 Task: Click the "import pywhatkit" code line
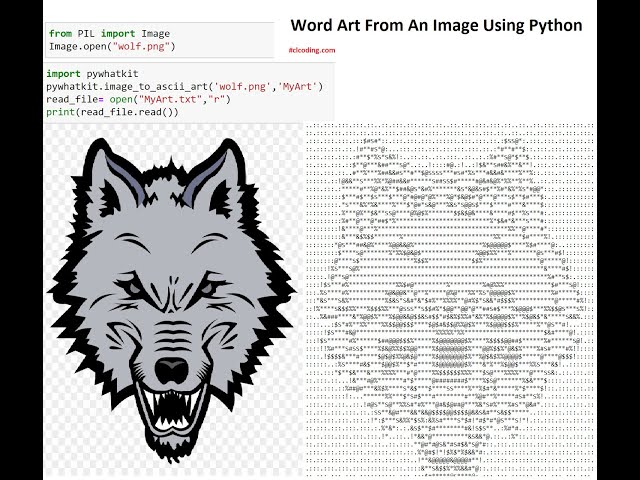point(92,74)
